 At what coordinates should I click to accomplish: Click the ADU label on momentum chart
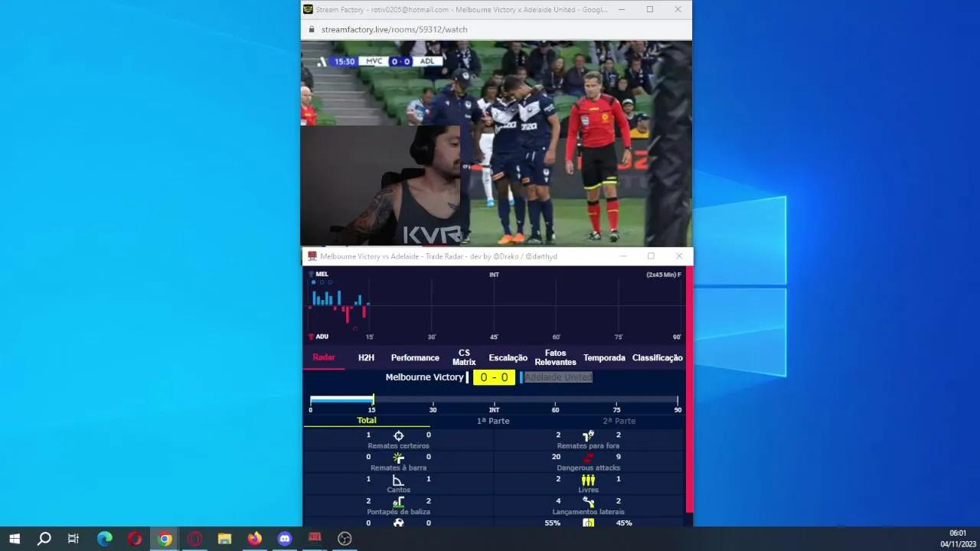coord(322,337)
